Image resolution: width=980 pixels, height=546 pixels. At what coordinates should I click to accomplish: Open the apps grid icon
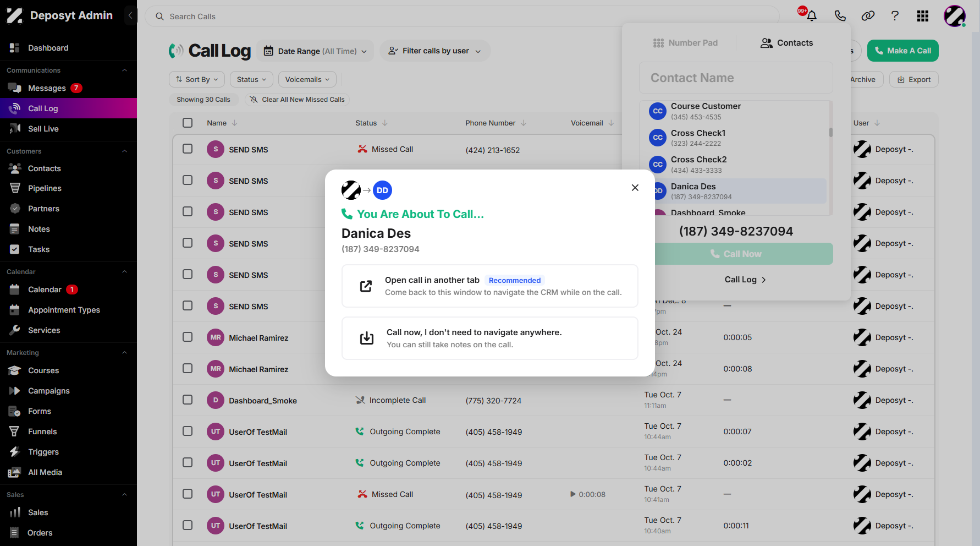923,16
